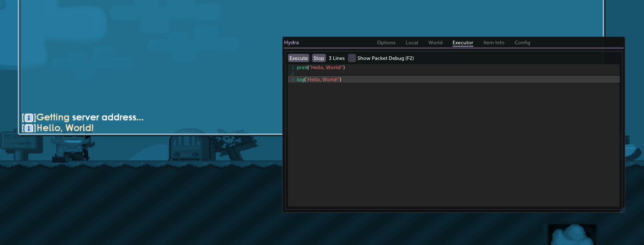Click info icon beside the "Hello, World!" message
Screen dimensions: 644x245
click(29, 128)
